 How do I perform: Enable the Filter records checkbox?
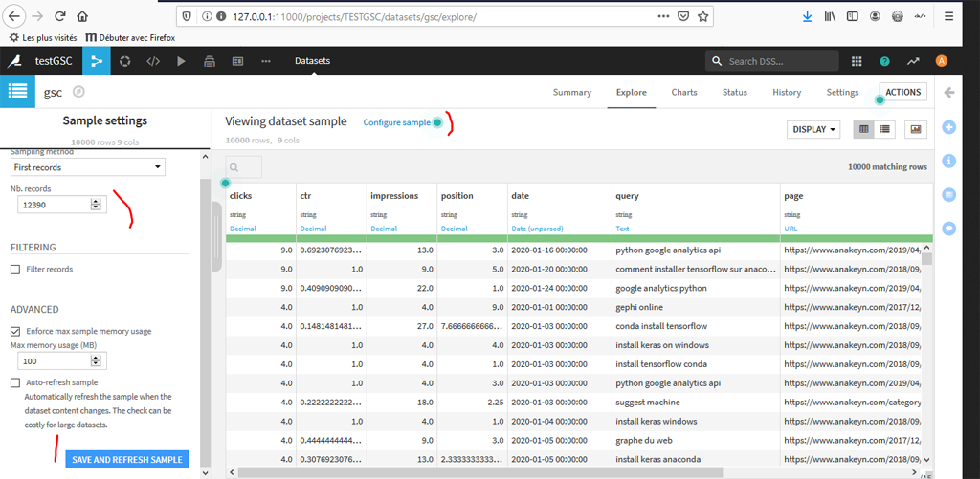pos(15,270)
